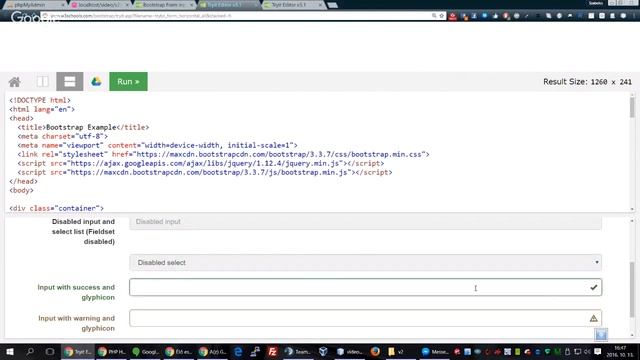Click the red extension icon beside address bar

[x=453, y=16]
